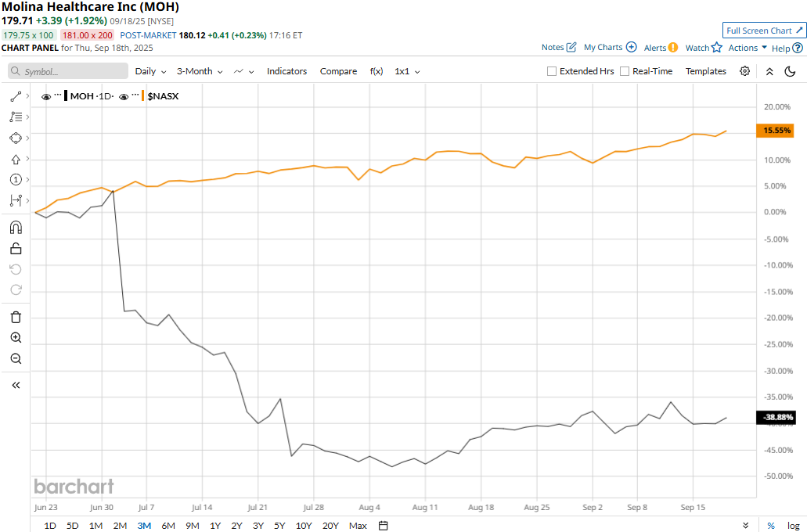Select the 2M time range
This screenshot has width=807, height=532.
120,525
